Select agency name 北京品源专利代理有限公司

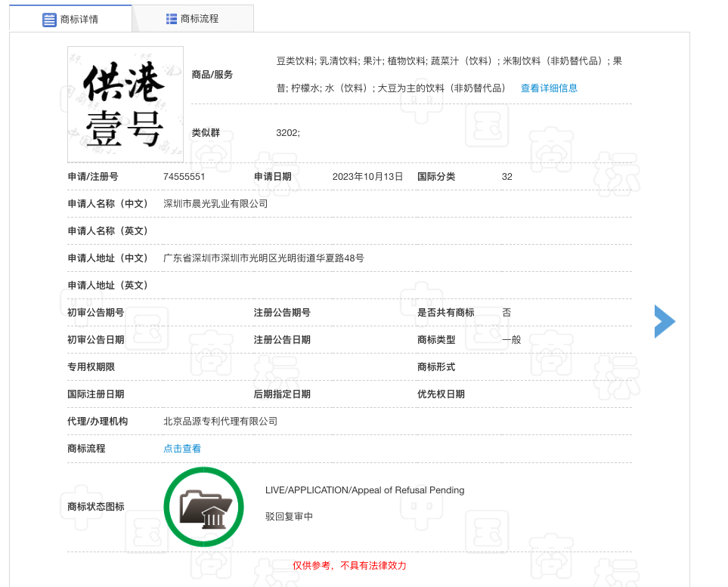(220, 422)
